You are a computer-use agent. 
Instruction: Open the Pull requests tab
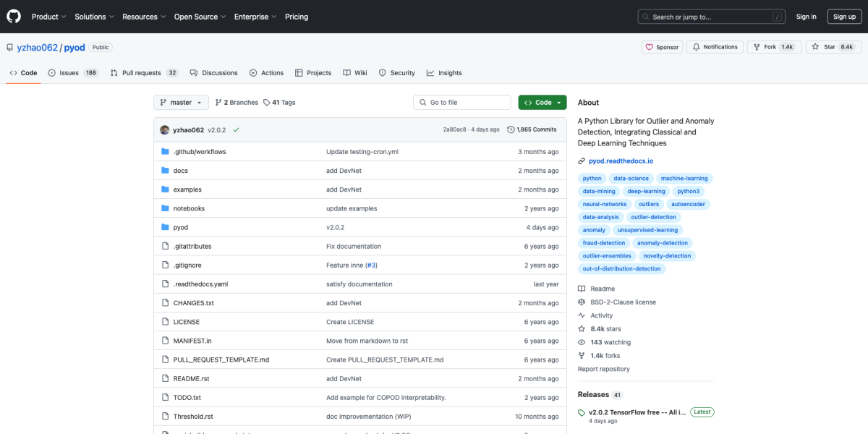click(141, 73)
